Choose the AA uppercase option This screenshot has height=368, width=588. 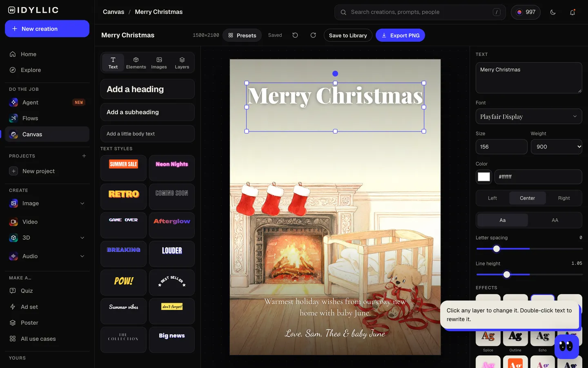click(555, 220)
